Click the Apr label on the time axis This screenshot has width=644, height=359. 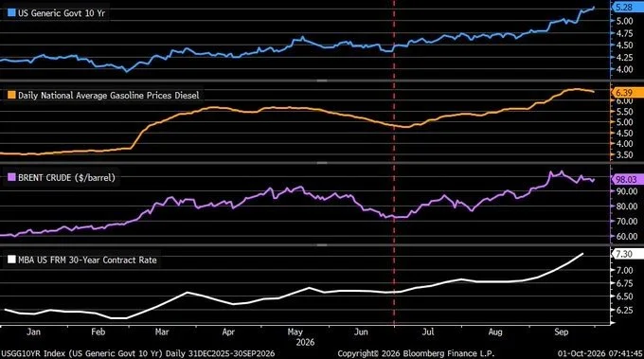tap(228, 332)
